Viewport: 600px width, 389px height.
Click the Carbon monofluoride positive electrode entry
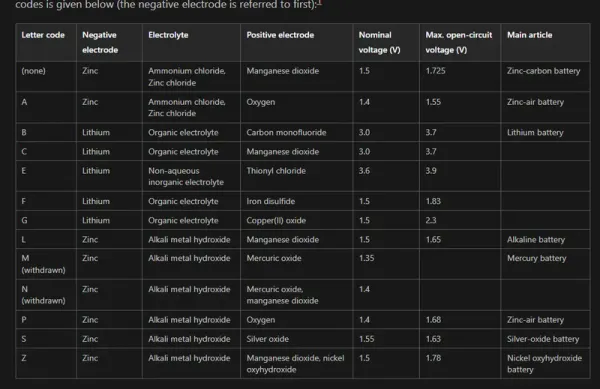pos(286,132)
